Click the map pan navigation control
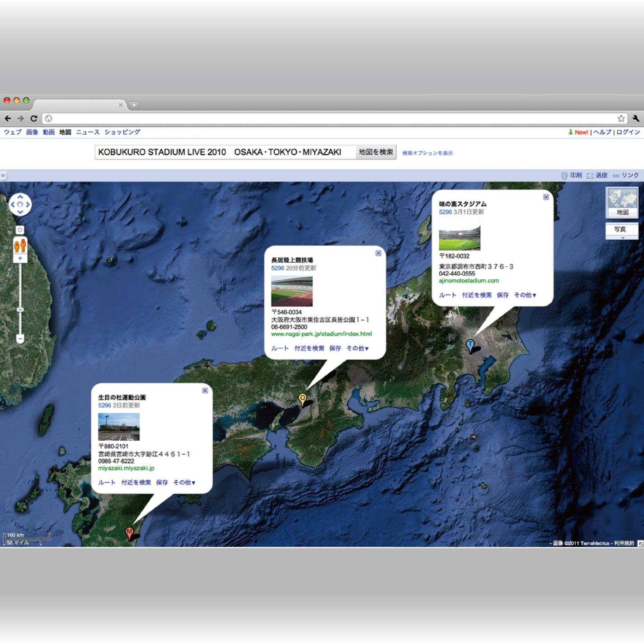 20,205
